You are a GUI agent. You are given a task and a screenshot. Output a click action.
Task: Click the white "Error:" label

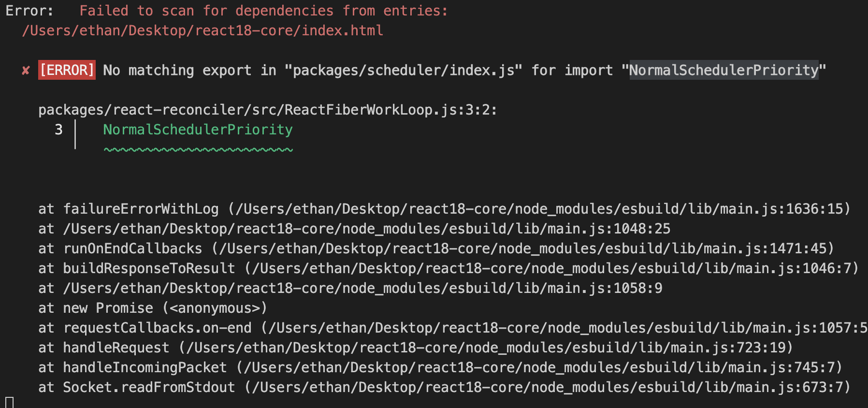pyautogui.click(x=29, y=11)
